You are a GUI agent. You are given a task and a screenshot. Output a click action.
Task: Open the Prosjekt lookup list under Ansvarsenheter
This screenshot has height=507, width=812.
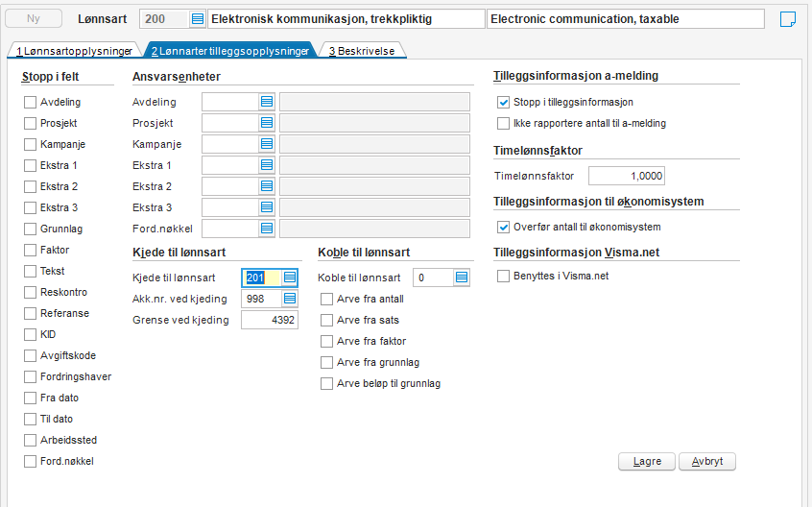267,123
